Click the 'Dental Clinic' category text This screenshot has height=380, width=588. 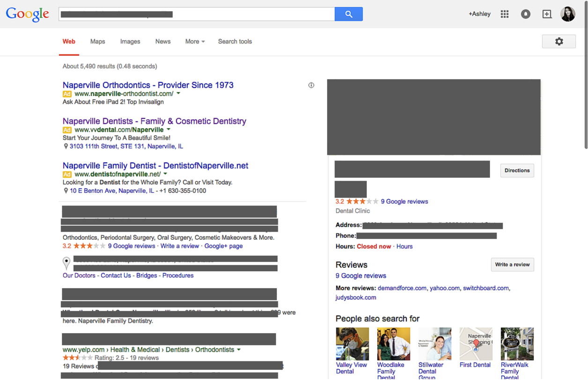coord(352,211)
